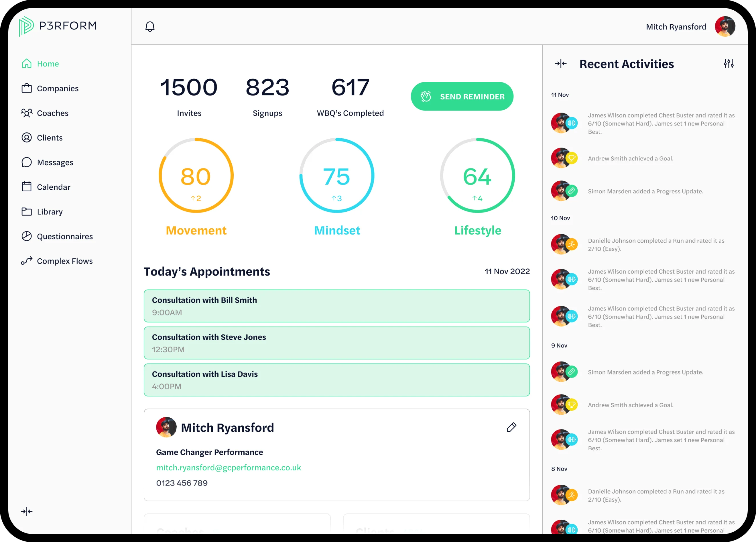Viewport: 756px width, 542px height.
Task: Open the Questionnaires section
Action: pos(65,236)
